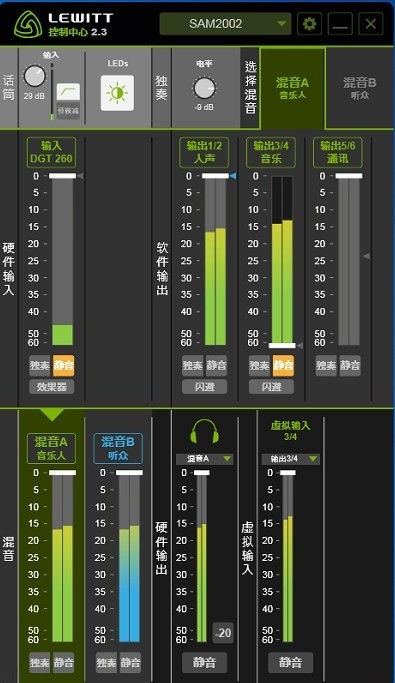This screenshot has width=395, height=683.
Task: Click the 输出1/2 人声 channel label
Action: [x=204, y=152]
